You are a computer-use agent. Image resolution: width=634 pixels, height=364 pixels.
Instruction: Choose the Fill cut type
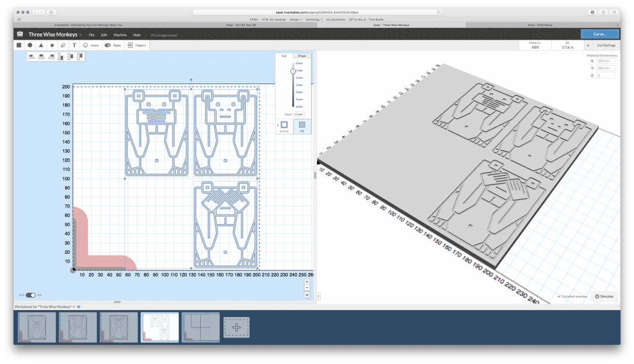coord(302,126)
